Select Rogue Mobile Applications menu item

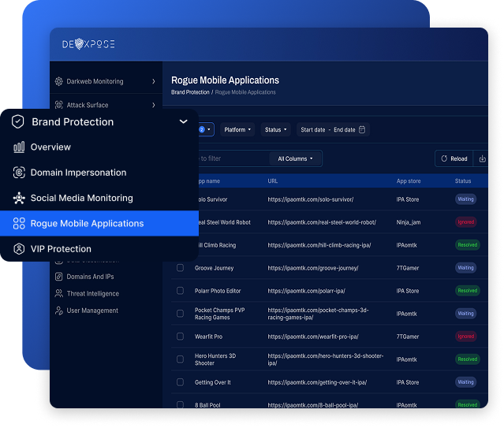click(x=87, y=223)
